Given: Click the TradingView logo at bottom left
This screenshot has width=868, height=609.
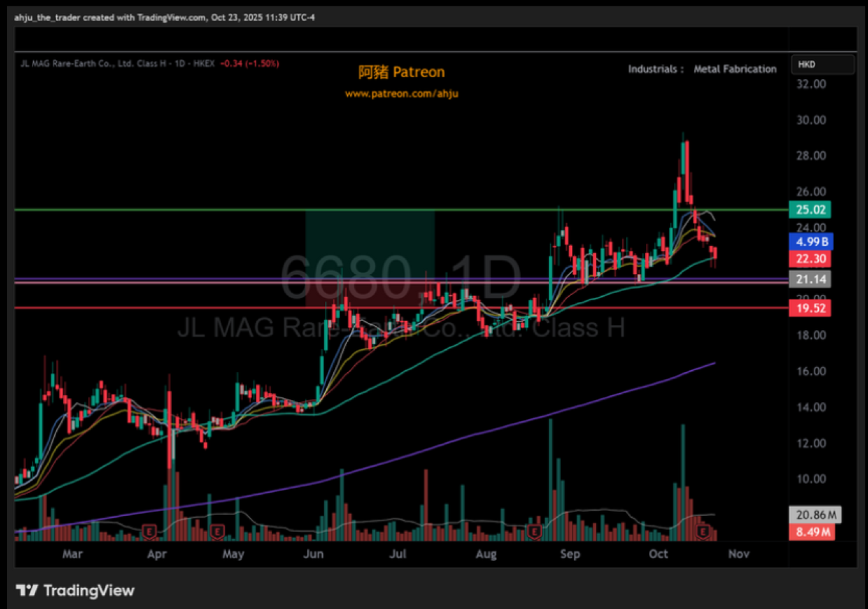Looking at the screenshot, I should click(x=75, y=590).
